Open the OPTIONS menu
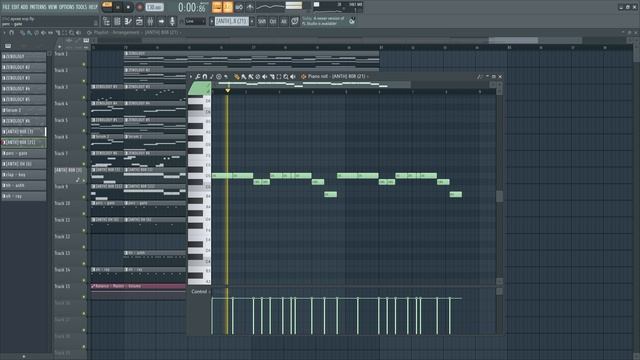Viewport: 640px width, 360px height. tap(67, 7)
